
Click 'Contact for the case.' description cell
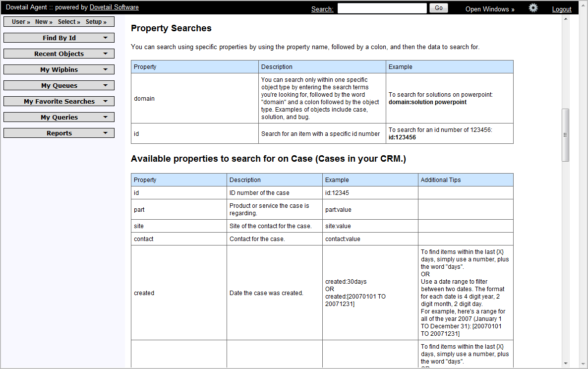click(x=275, y=239)
